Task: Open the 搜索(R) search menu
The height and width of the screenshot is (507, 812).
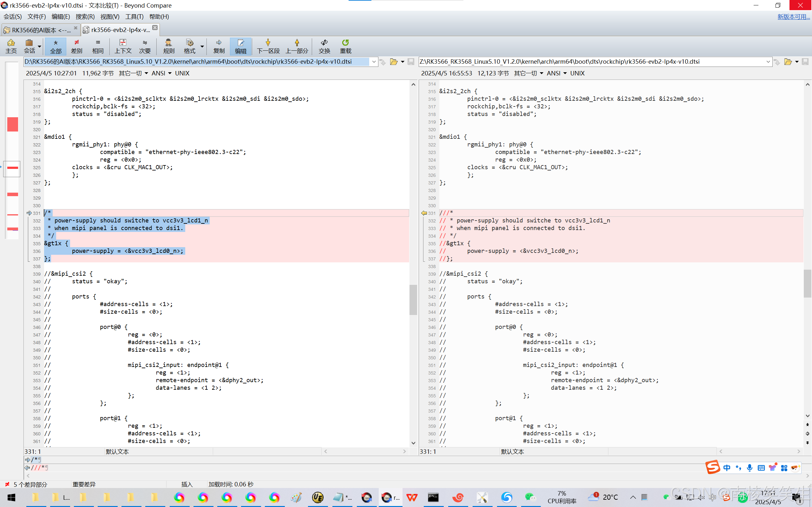Action: pyautogui.click(x=85, y=16)
